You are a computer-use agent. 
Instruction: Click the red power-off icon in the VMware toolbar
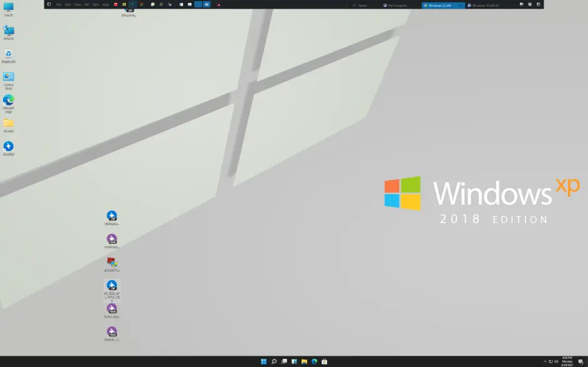(x=115, y=4)
